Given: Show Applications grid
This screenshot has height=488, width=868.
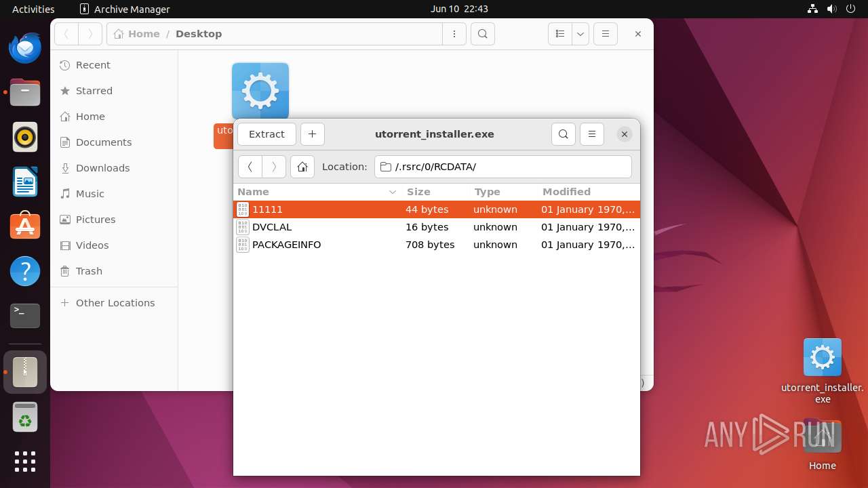Looking at the screenshot, I should [25, 462].
